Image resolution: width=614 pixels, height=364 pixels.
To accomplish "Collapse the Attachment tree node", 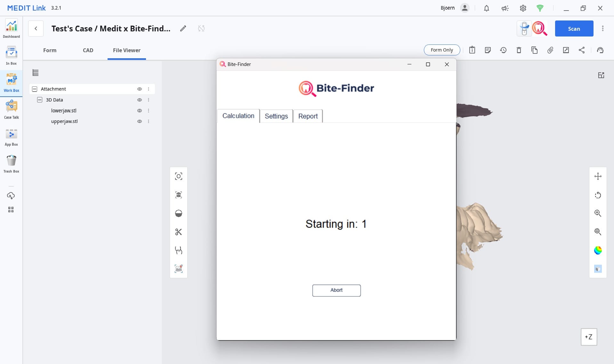I will coord(35,89).
